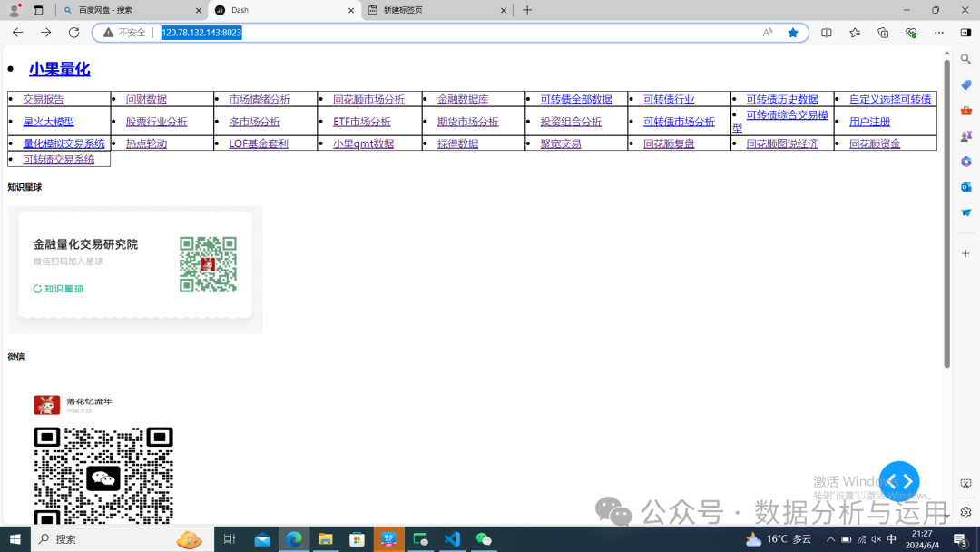Open the 热点轮动 link
The height and width of the screenshot is (552, 980).
pos(146,143)
